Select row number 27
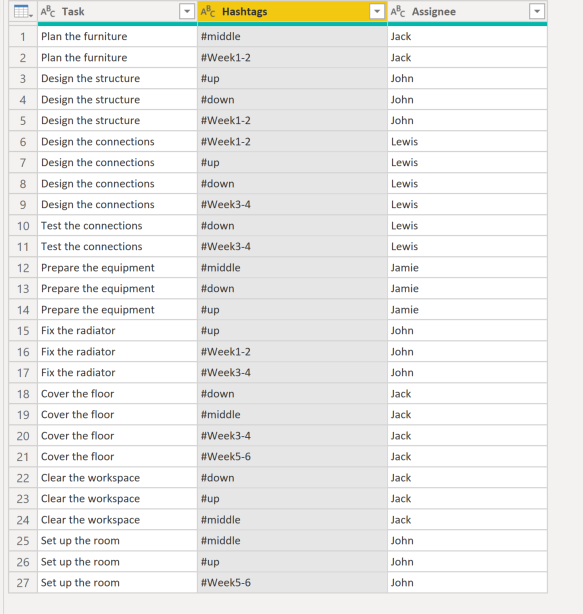 [x=23, y=583]
